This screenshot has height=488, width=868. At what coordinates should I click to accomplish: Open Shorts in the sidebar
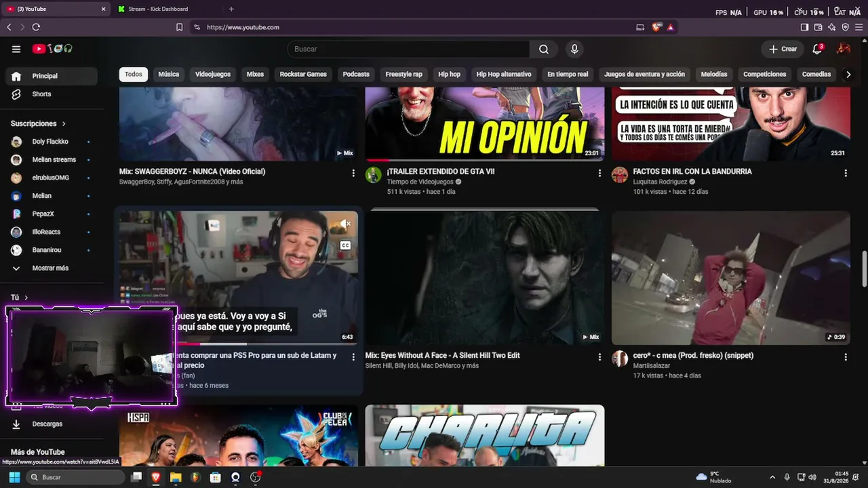[x=52, y=94]
